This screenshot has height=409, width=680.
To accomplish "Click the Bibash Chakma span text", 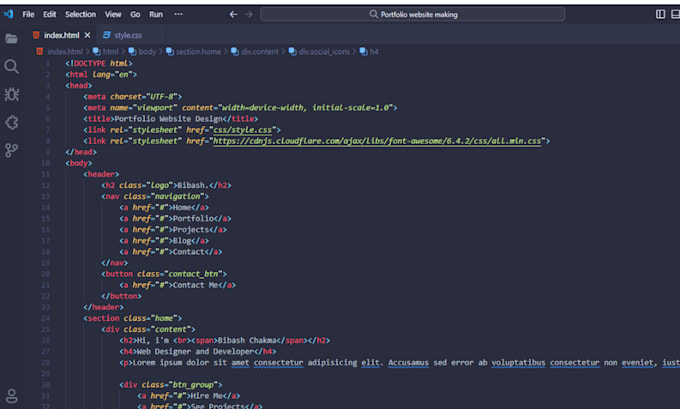I will [x=247, y=340].
